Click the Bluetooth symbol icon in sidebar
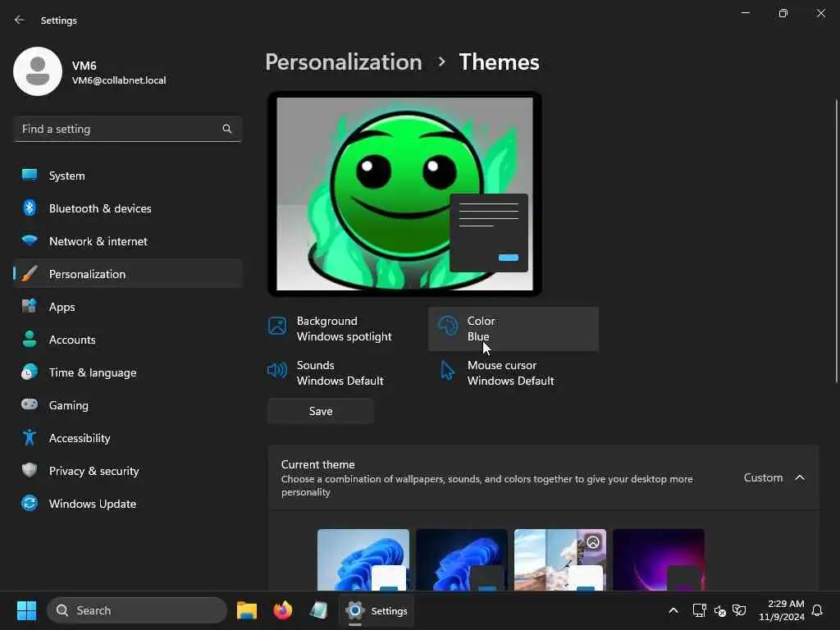Image resolution: width=840 pixels, height=630 pixels. (x=30, y=208)
